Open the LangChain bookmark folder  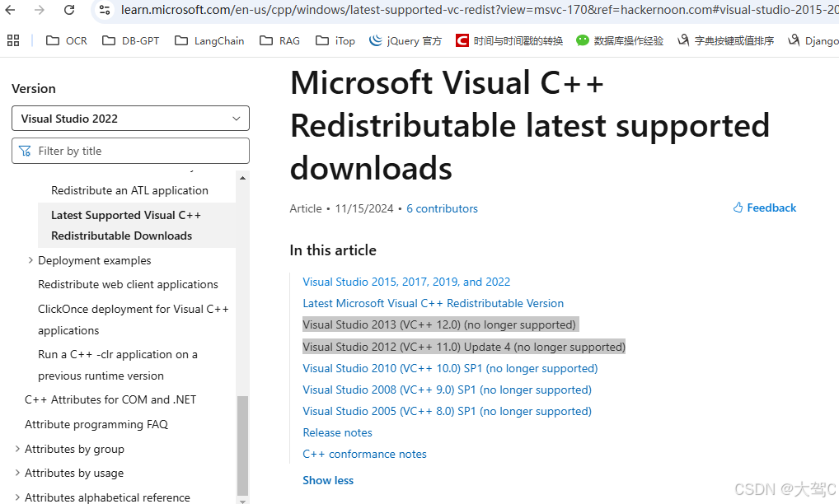pos(209,40)
